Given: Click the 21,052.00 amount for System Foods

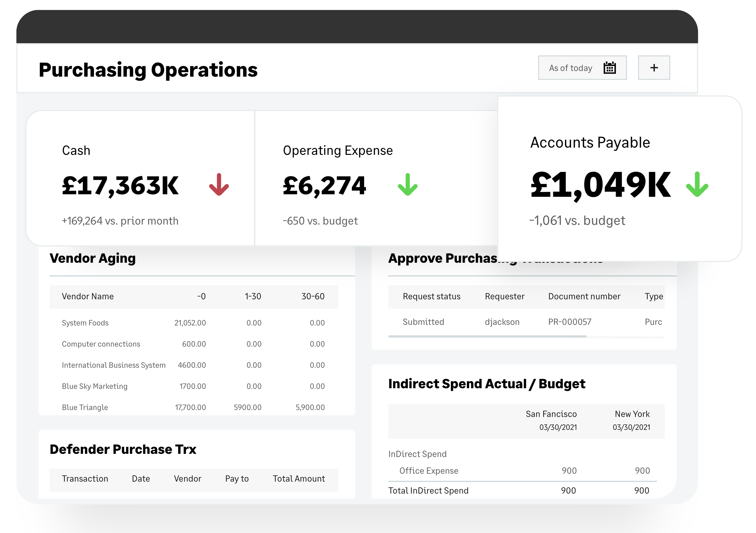Looking at the screenshot, I should pos(190,323).
